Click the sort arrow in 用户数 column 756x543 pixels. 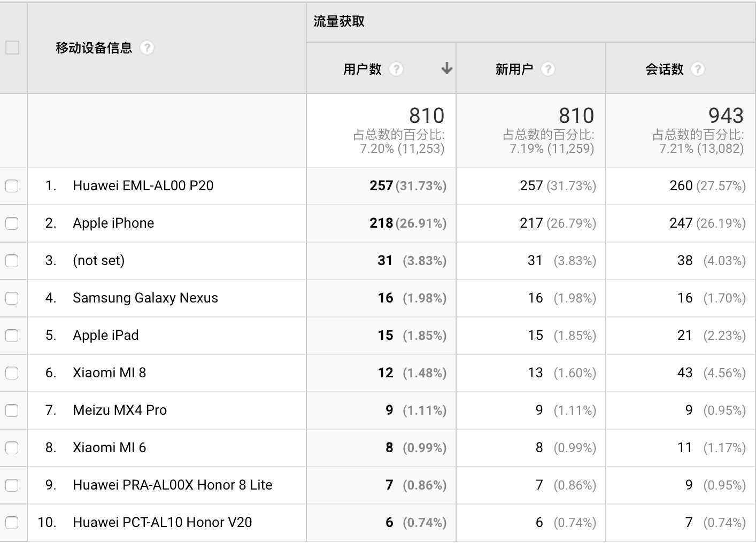pos(447,68)
